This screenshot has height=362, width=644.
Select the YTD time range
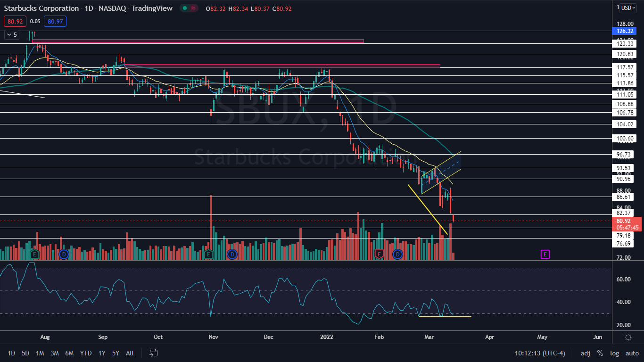[x=86, y=353]
